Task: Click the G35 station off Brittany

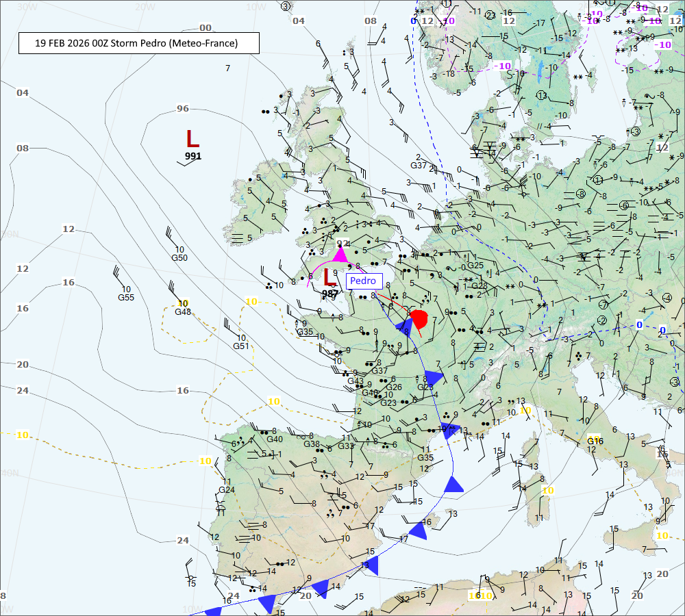Action: (x=305, y=332)
